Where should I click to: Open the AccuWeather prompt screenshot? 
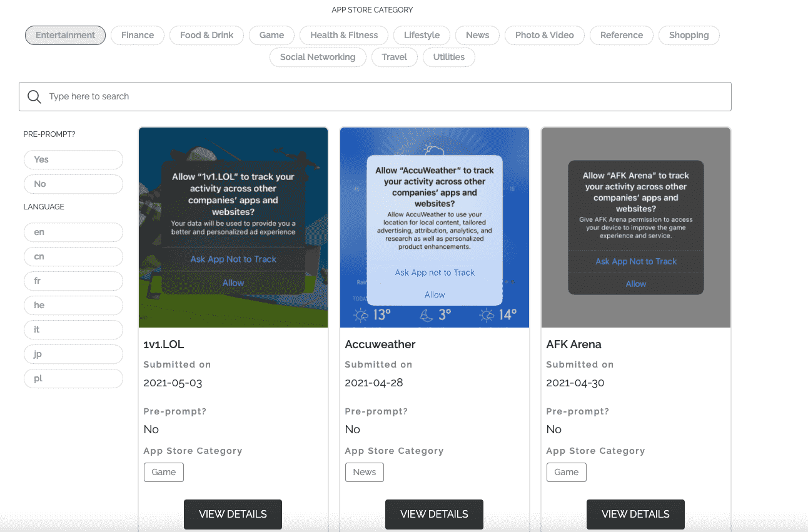(x=435, y=228)
